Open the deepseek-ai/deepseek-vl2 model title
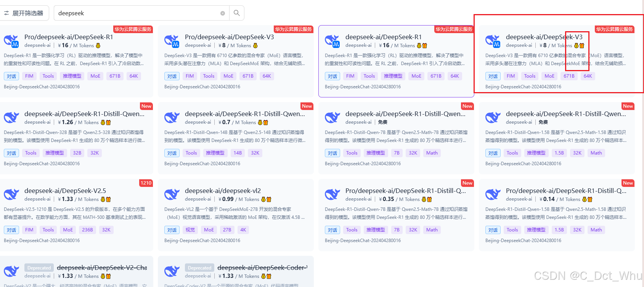The width and height of the screenshot is (644, 287). click(223, 191)
